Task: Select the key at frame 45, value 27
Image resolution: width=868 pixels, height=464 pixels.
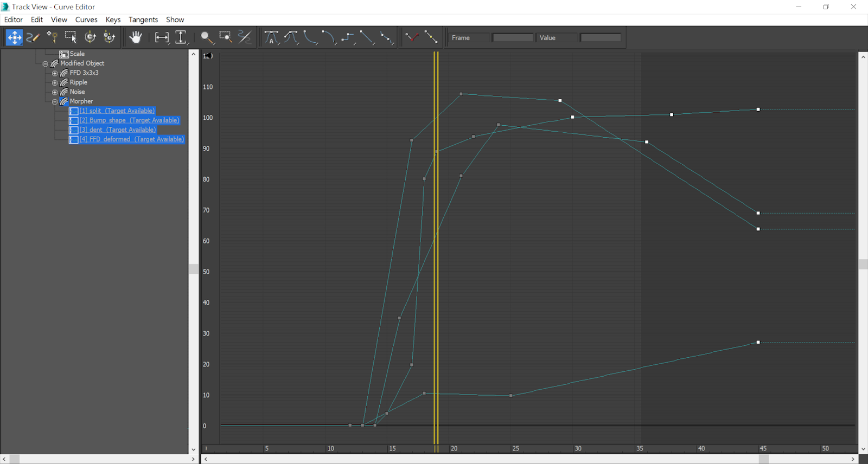Action: click(758, 343)
